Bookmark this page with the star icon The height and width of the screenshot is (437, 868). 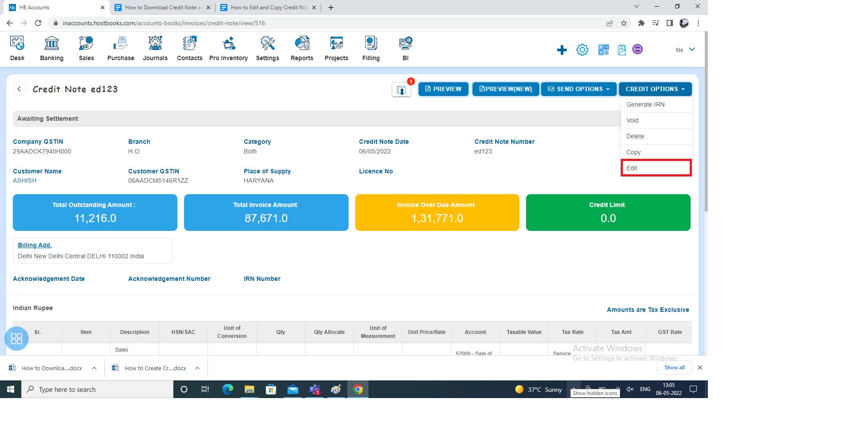coord(624,23)
